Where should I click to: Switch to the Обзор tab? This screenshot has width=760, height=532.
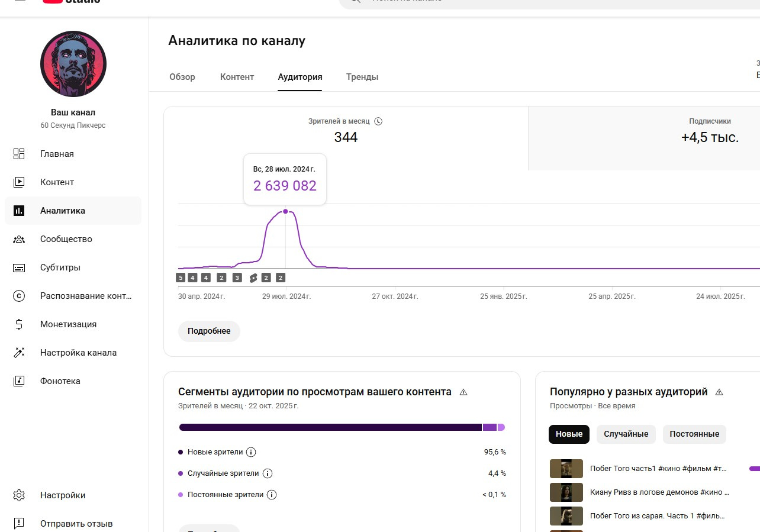point(182,77)
